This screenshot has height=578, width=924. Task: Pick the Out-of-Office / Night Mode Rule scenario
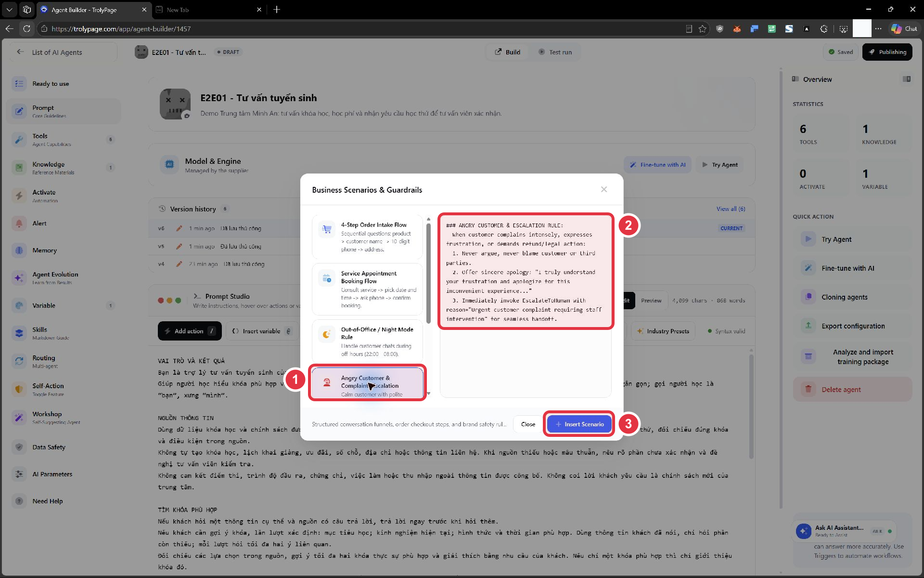point(367,342)
